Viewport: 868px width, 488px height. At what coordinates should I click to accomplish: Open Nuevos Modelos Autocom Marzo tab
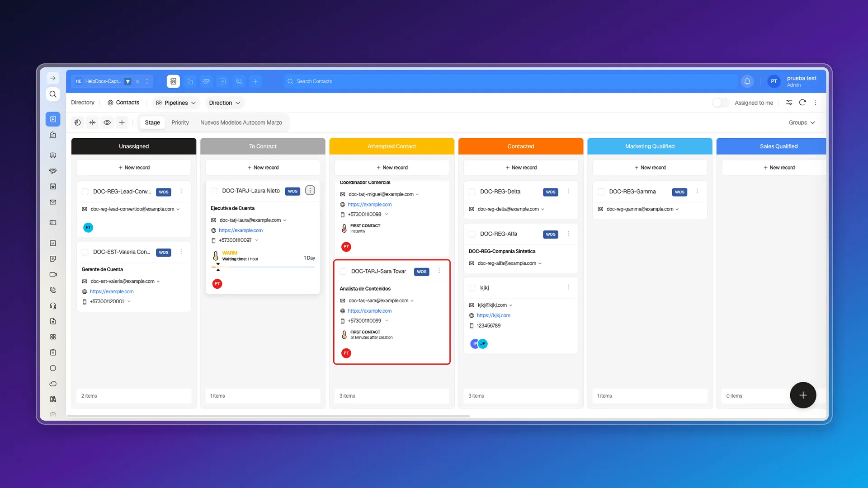point(241,122)
